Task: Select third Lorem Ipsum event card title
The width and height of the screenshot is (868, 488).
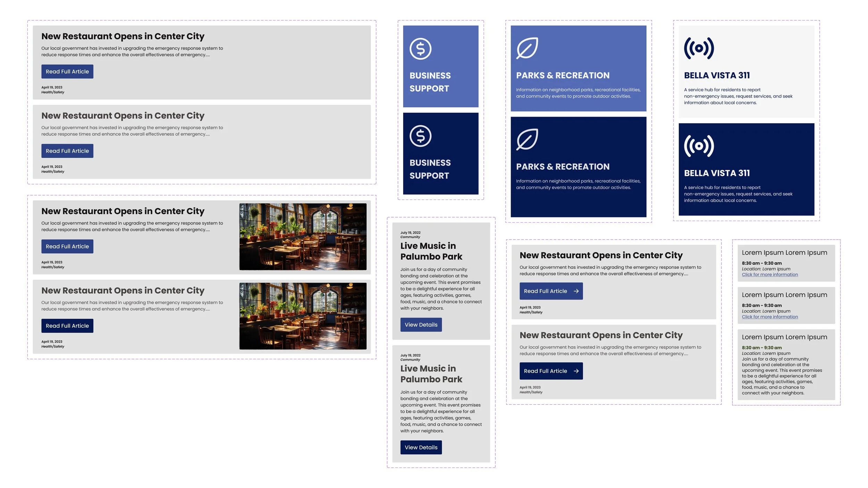Action: (784, 337)
